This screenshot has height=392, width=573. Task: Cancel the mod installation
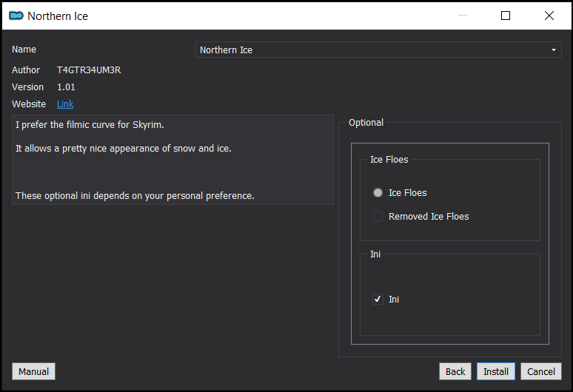(x=541, y=371)
